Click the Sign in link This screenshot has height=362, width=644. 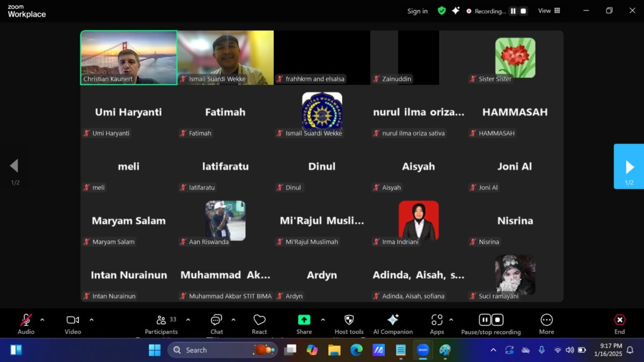coord(418,11)
